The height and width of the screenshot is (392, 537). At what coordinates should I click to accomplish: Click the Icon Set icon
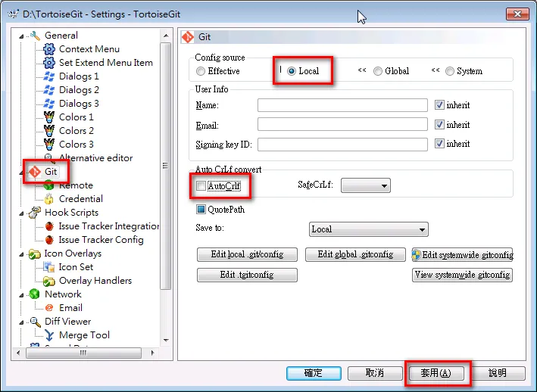(49, 267)
